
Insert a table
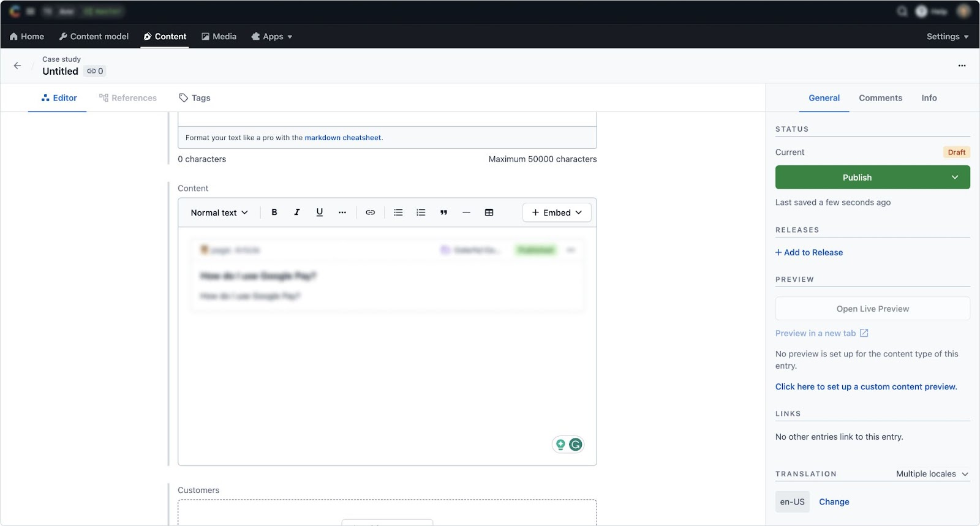489,212
